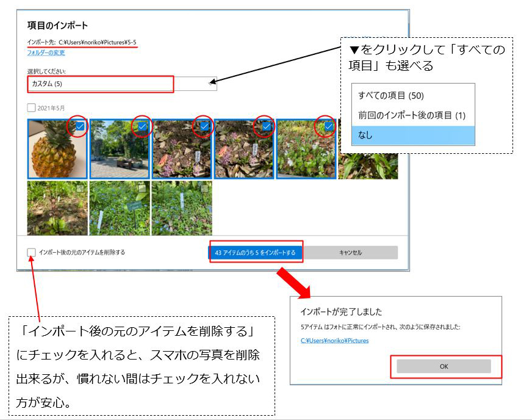The height and width of the screenshot is (420, 532).
Task: Toggle the checkmark on the fourth flower photo
Action: coord(266,126)
